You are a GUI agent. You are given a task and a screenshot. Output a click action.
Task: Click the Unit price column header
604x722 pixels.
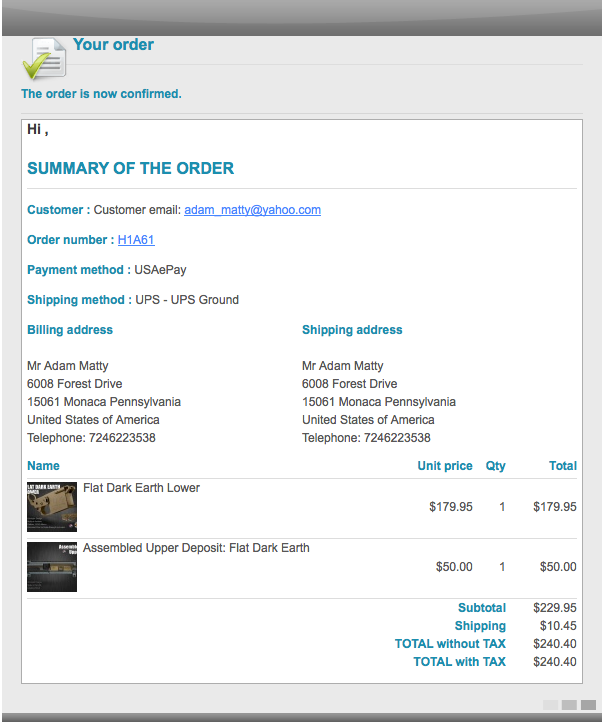(445, 466)
